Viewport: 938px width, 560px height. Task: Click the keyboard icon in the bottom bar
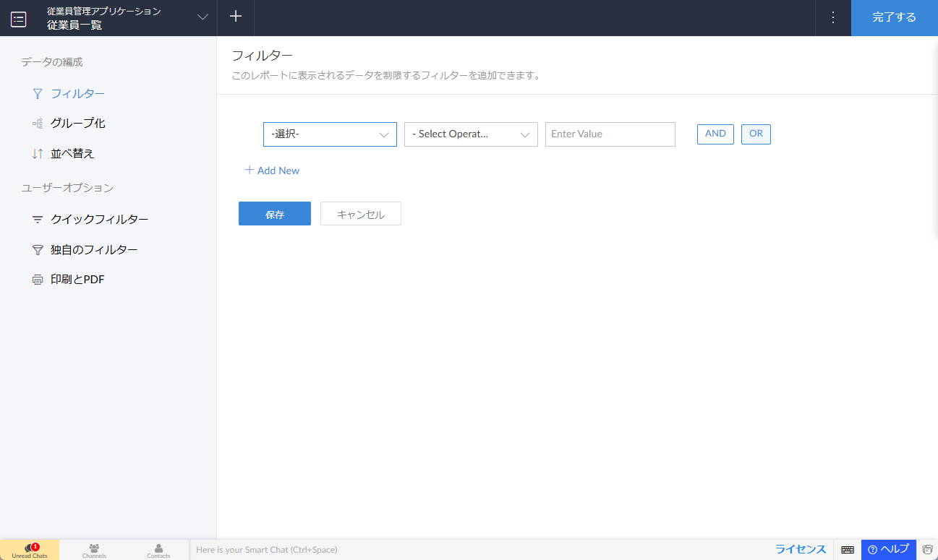(x=848, y=550)
